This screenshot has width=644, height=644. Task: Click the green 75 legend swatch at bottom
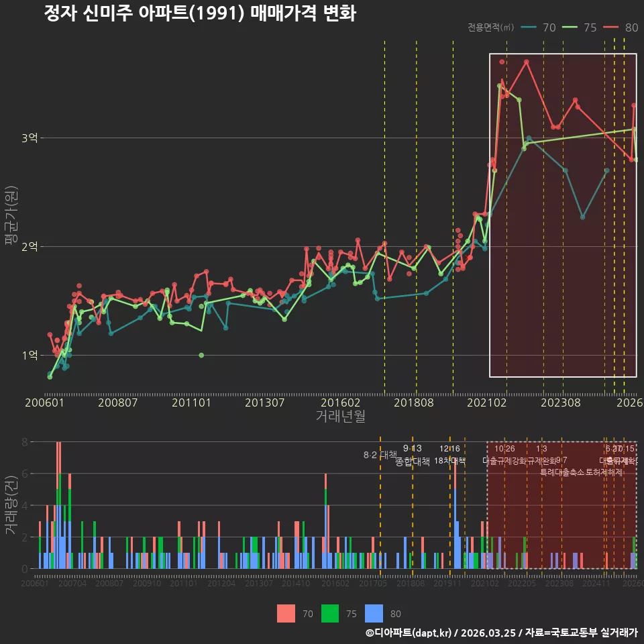330,614
